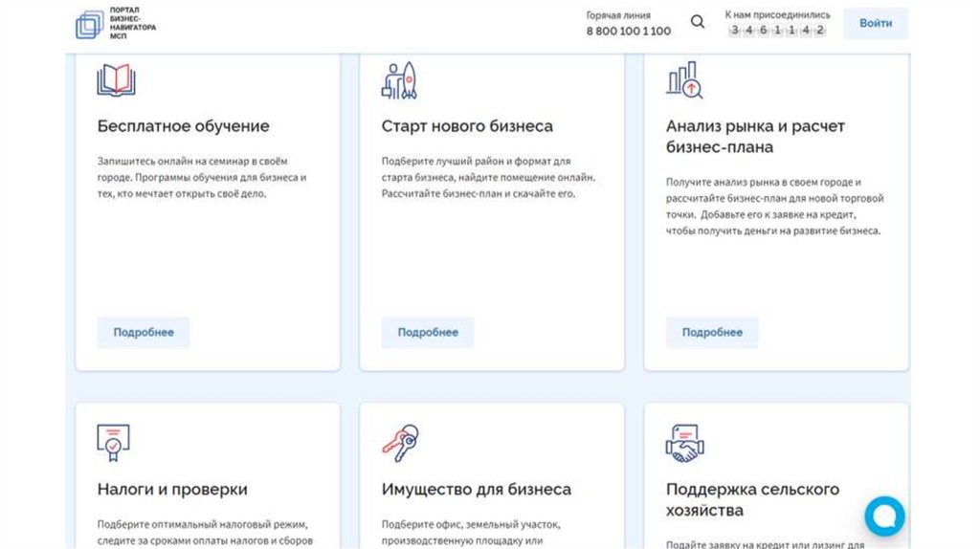Click the rocket icon for Старт нового бизнеса
The image size is (980, 549).
point(399,80)
